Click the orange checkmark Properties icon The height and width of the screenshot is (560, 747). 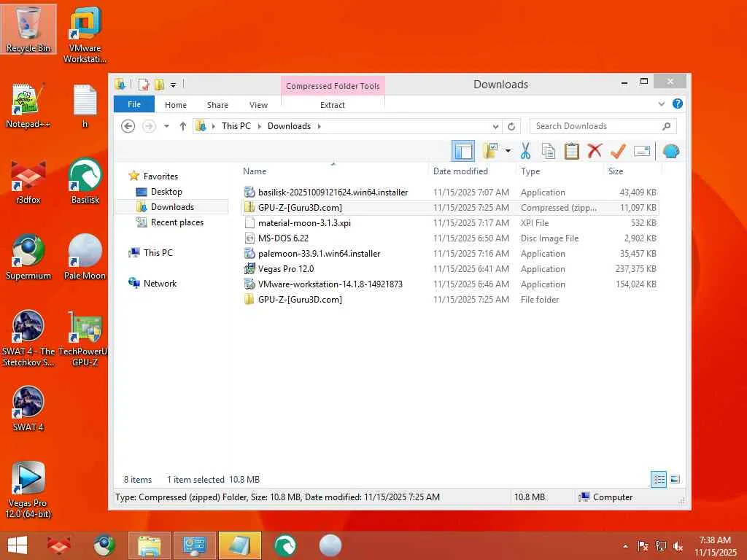coord(618,151)
